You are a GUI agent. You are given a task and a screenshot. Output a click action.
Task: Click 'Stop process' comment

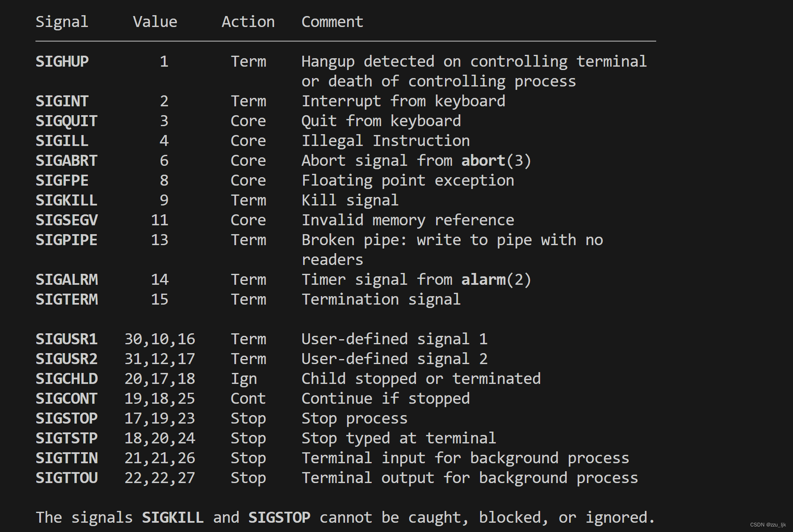click(354, 419)
